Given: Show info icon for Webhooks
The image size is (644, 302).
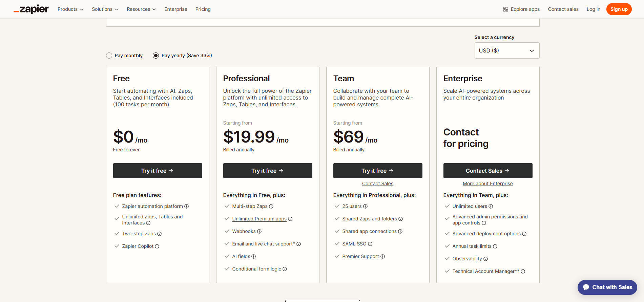Looking at the screenshot, I should 259,231.
